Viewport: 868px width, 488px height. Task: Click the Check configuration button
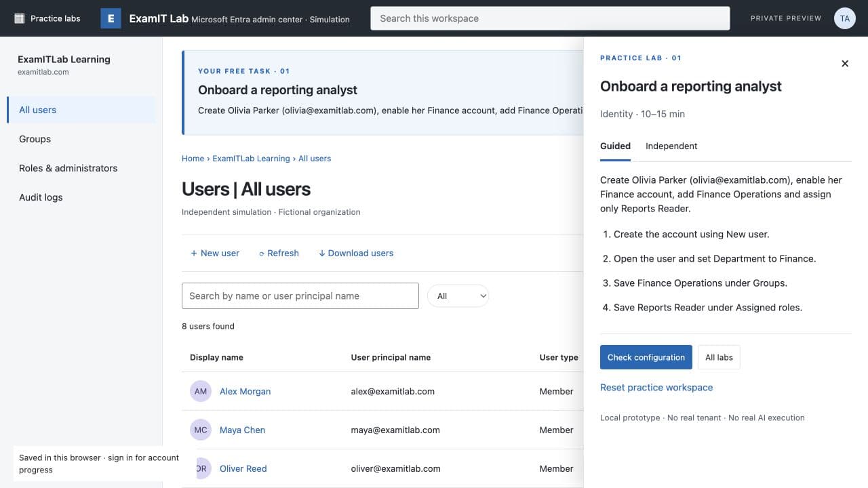646,357
